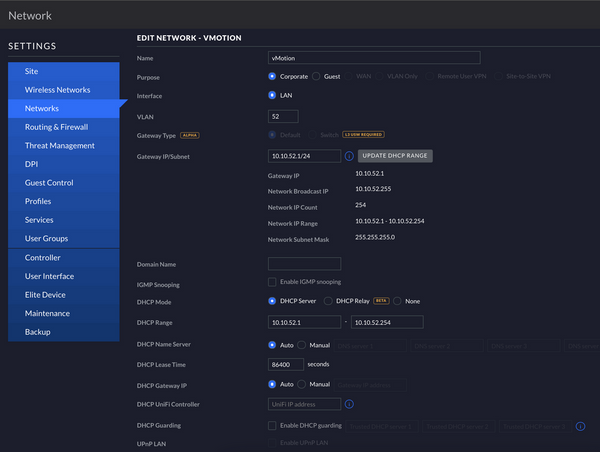Enable DHCP guarding checkbox

click(273, 425)
